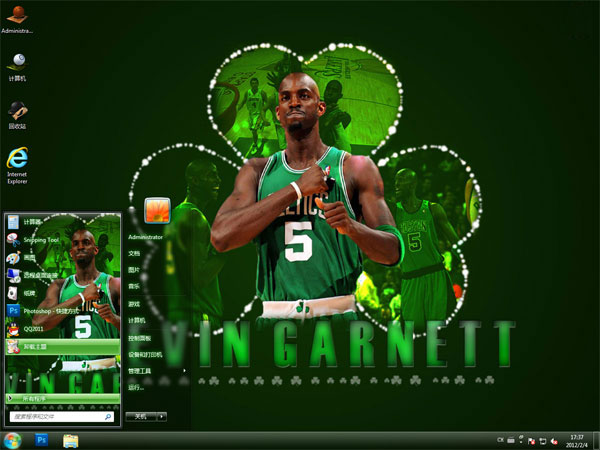Open 音乐 Music from the Start menu
Screen dimensions: 600x450
click(134, 286)
